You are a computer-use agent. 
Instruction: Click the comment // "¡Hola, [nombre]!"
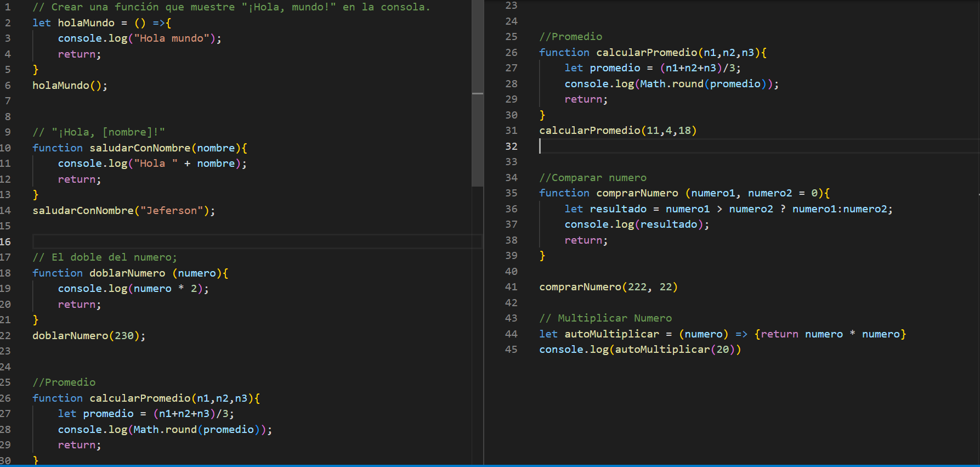pos(99,132)
